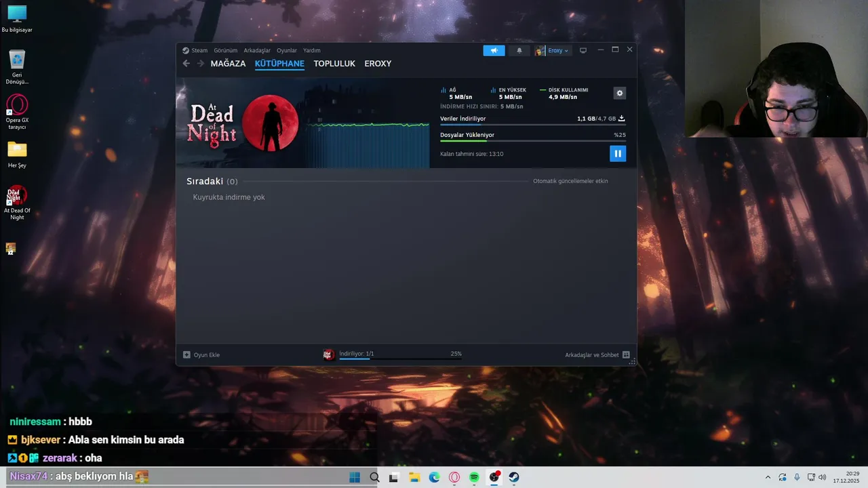Viewport: 868px width, 488px height.
Task: Open taskbar Search icon
Action: pyautogui.click(x=374, y=477)
